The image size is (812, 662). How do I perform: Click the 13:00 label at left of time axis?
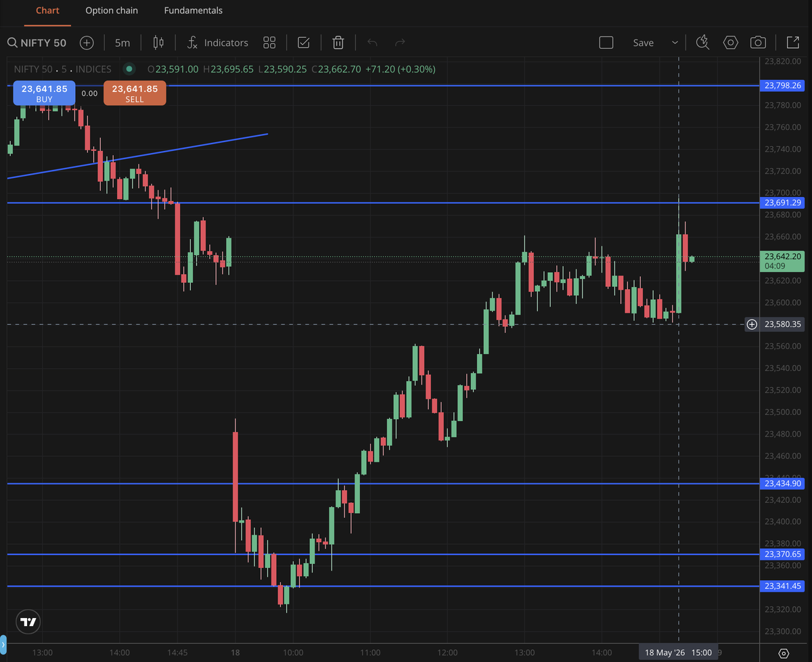click(42, 653)
